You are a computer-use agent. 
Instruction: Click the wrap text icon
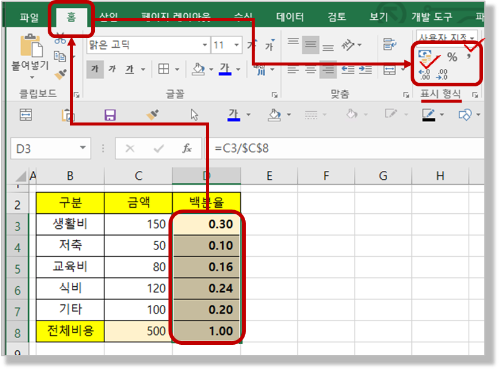point(389,44)
